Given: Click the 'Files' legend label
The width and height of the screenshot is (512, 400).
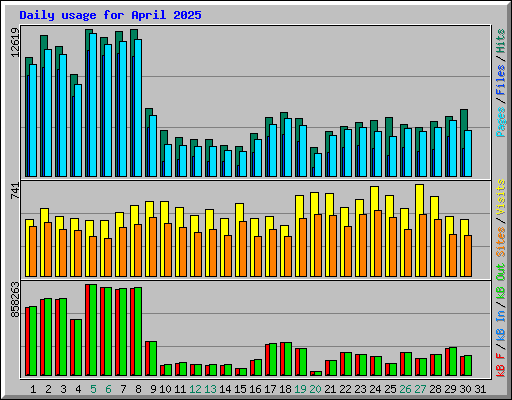Looking at the screenshot, I should 500,80.
